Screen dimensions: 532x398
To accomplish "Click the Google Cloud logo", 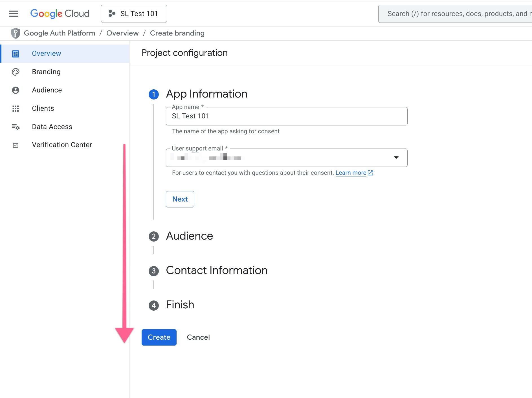I will [x=60, y=14].
